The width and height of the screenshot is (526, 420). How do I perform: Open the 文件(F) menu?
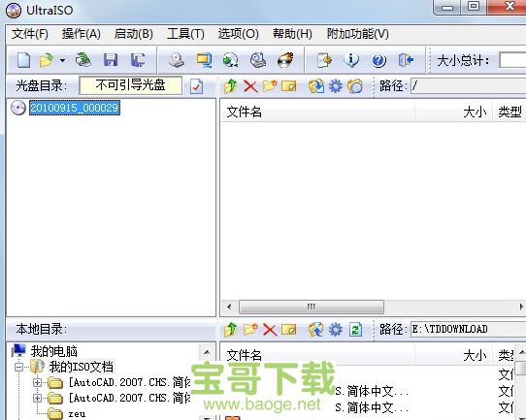(30, 34)
